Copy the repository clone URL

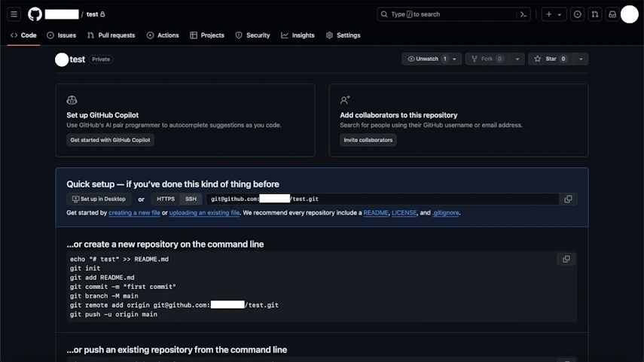tap(568, 199)
